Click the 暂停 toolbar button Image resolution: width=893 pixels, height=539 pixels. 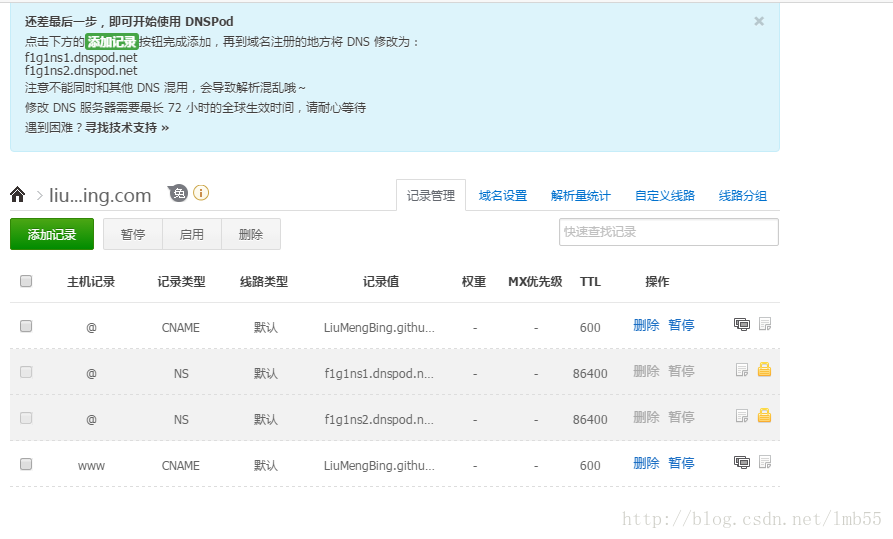pos(133,234)
